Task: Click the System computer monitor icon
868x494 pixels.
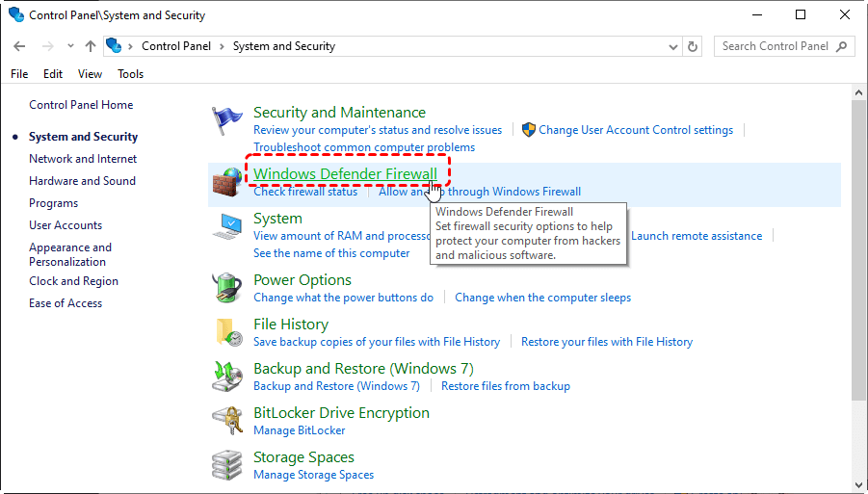Action: point(227,227)
